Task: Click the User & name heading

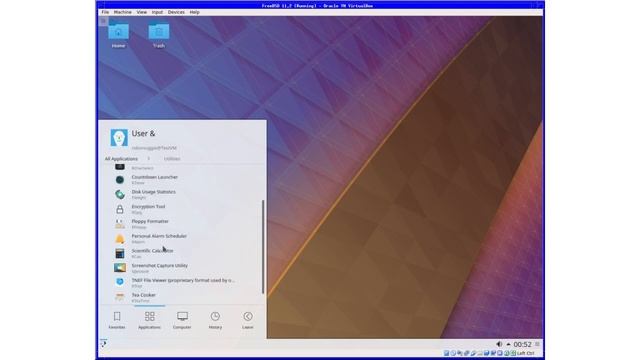Action: 143,133
